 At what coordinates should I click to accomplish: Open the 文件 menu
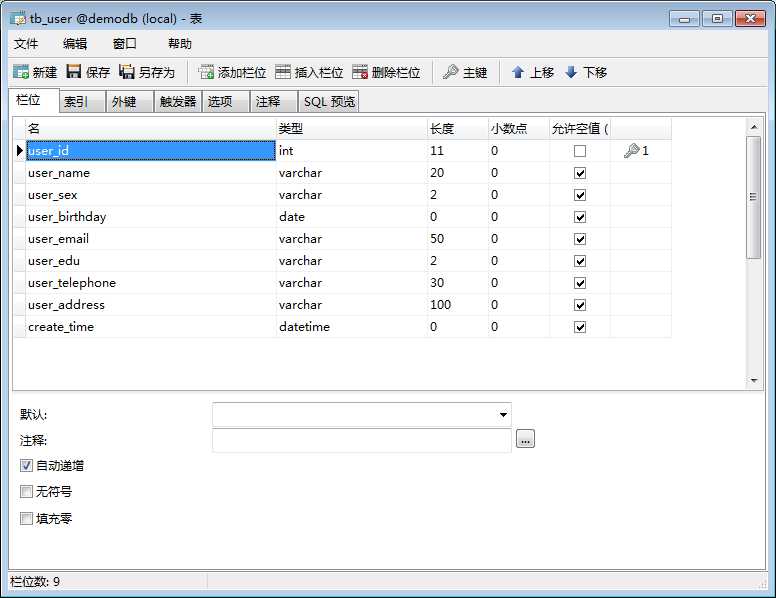pos(26,44)
